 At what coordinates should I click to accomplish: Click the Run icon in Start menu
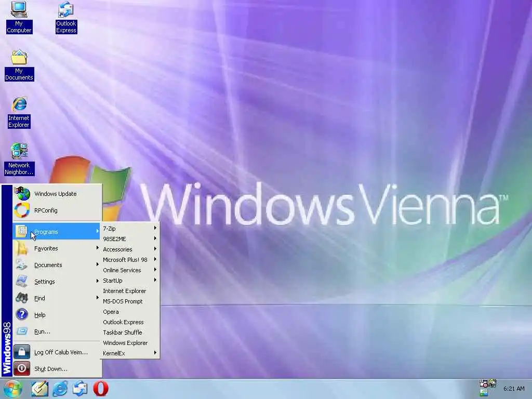22,331
